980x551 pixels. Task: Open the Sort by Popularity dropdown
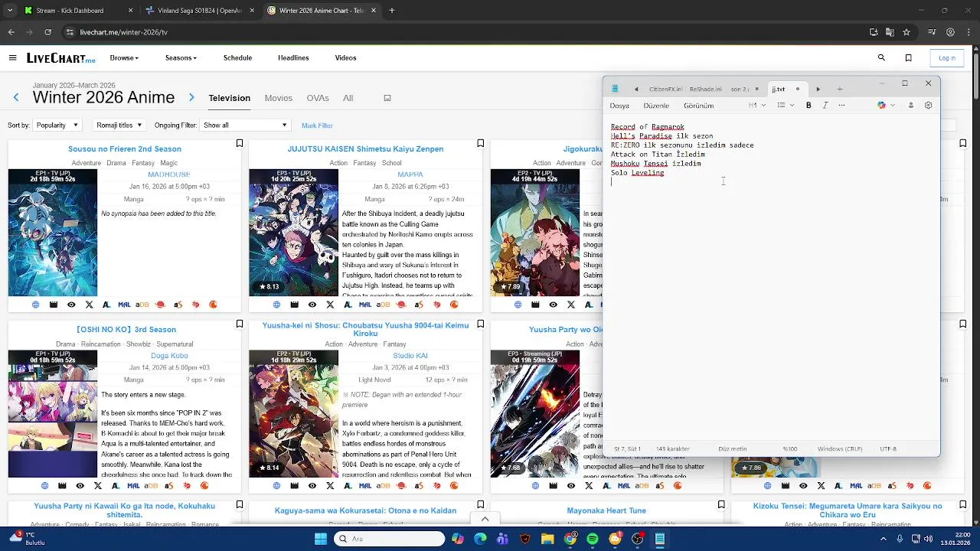click(x=57, y=125)
